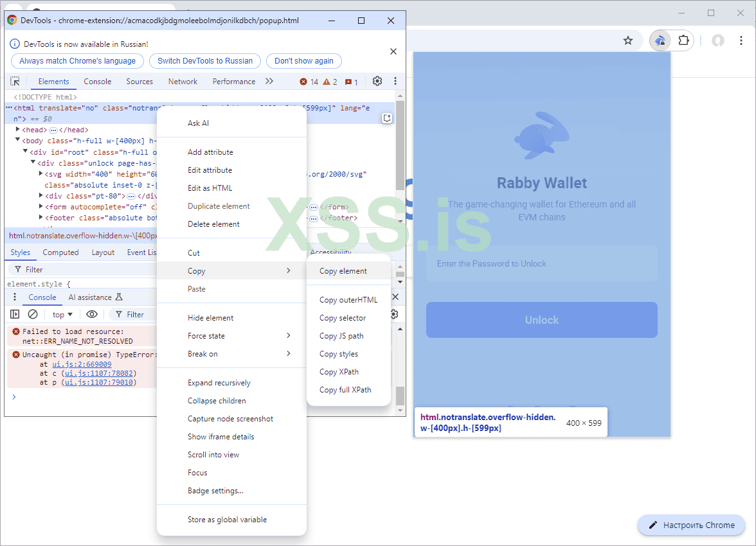Open Break on submenu
This screenshot has height=546, width=756.
click(232, 354)
